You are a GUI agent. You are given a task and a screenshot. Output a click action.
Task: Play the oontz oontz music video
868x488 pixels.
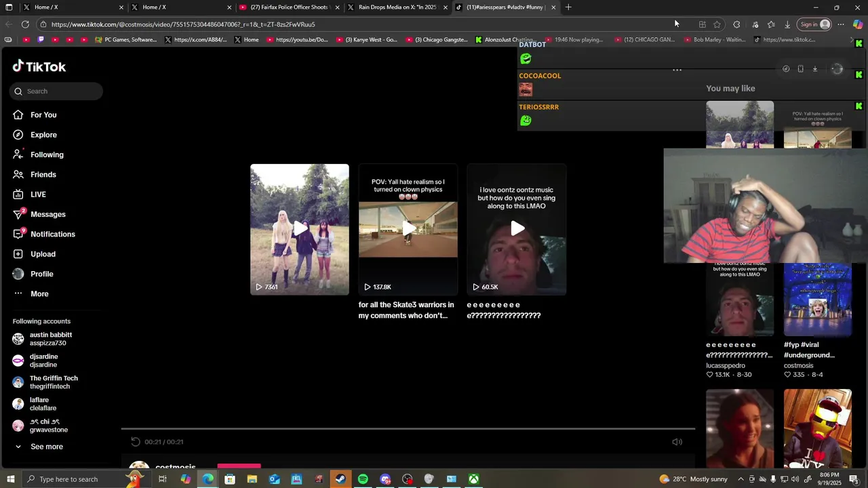(x=517, y=229)
